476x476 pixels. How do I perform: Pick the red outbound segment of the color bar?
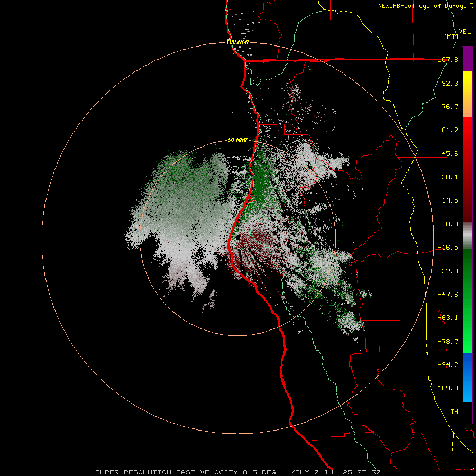pos(467,169)
